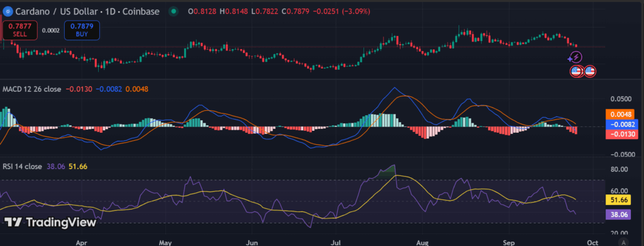Click the MACD histogram value −0.0130 in legend

(79, 89)
